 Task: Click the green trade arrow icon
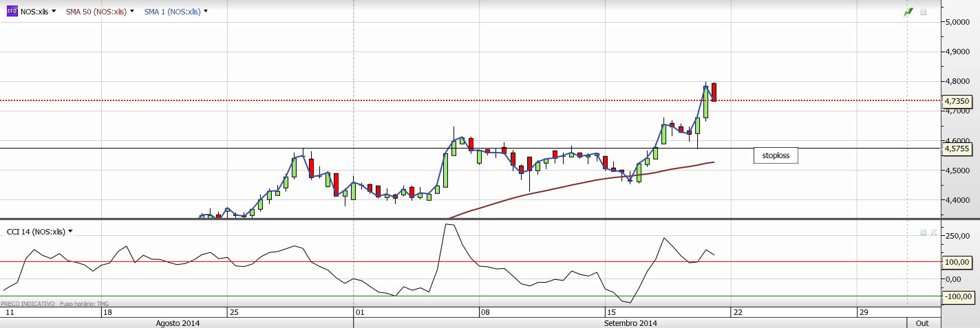tap(908, 12)
